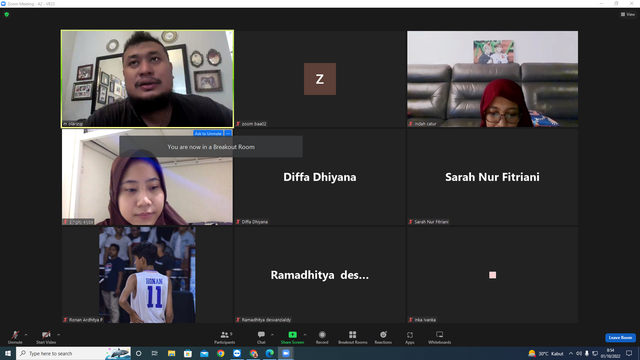The width and height of the screenshot is (640, 360).
Task: Select the zoom baa02 participant tile
Action: (320, 79)
